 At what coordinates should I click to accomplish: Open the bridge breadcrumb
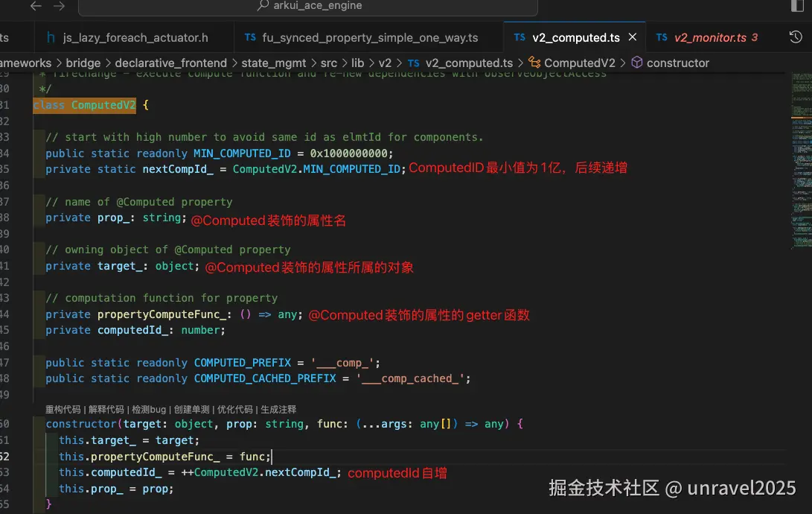(83, 63)
